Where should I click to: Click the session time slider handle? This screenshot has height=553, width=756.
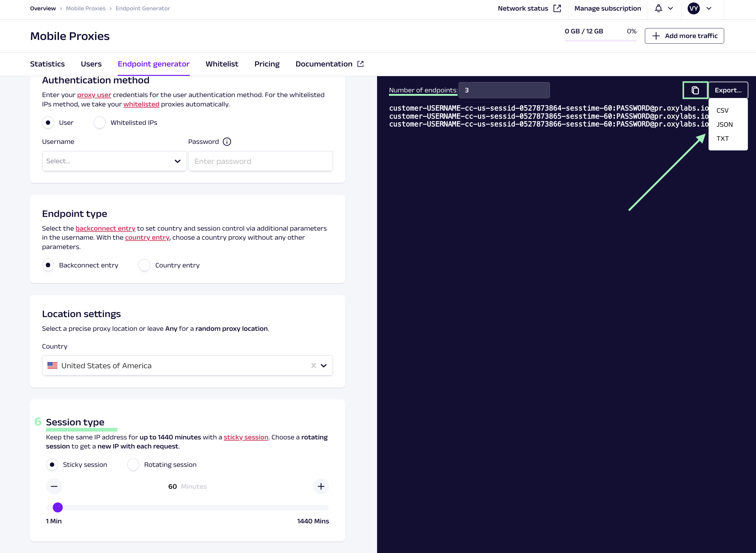click(57, 507)
